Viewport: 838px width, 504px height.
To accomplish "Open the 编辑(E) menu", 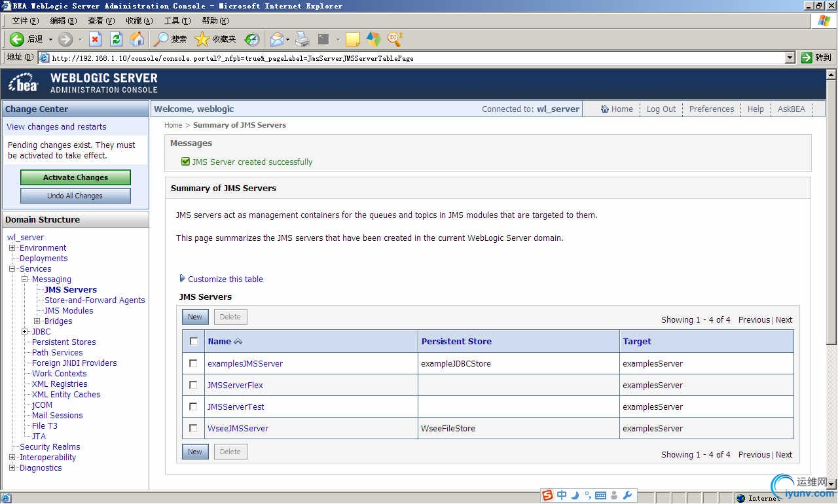I will [64, 21].
